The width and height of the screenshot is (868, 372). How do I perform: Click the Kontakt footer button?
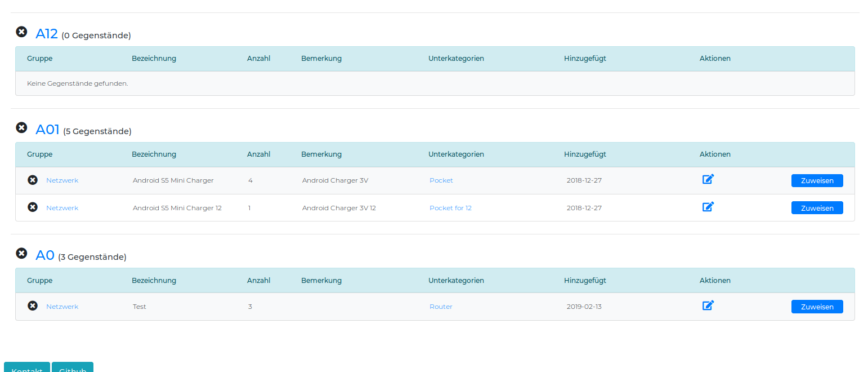(27, 368)
